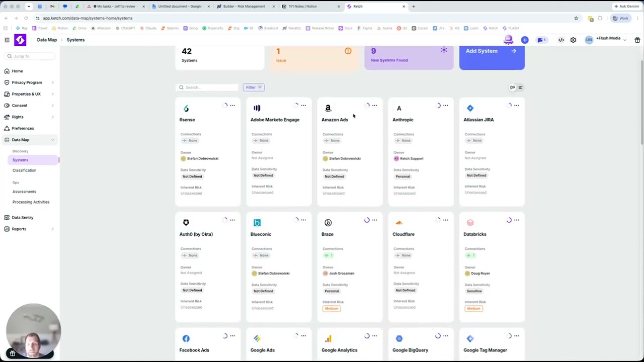The width and height of the screenshot is (644, 362).
Task: Select Assessments in sidebar
Action: pos(24,192)
